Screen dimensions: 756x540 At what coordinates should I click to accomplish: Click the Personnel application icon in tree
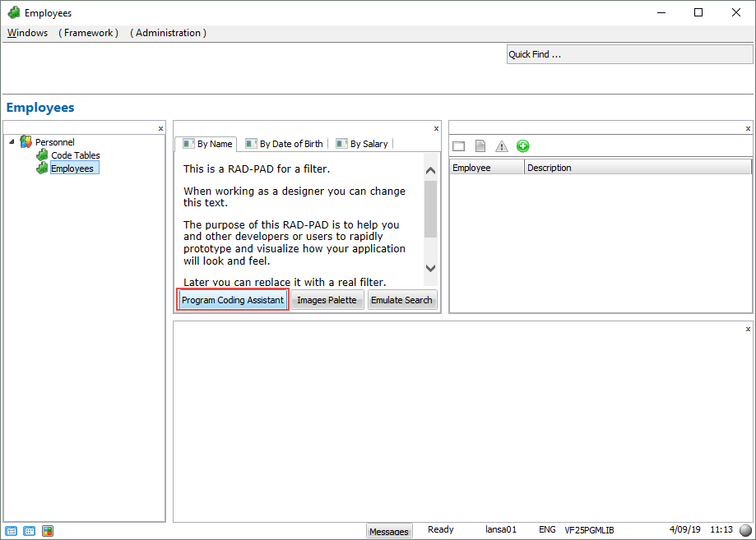(x=26, y=141)
